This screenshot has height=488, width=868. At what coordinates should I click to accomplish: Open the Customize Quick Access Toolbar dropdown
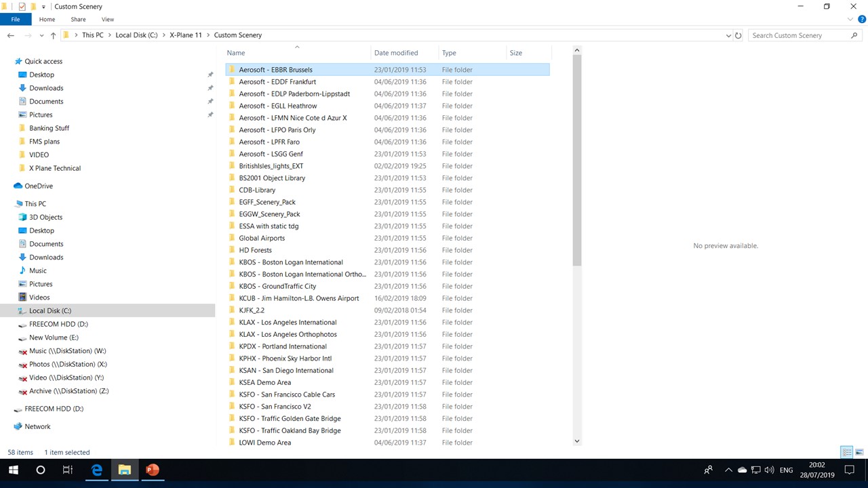(44, 7)
